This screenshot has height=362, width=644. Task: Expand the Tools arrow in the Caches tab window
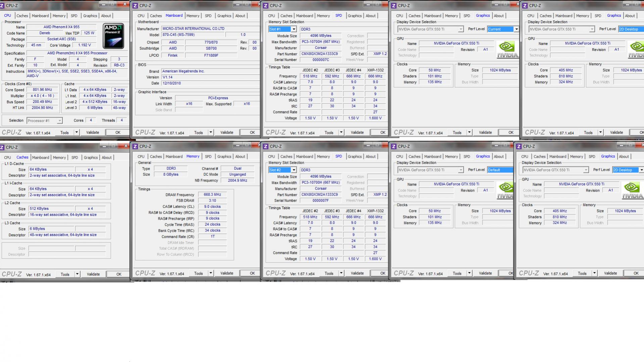(x=77, y=274)
